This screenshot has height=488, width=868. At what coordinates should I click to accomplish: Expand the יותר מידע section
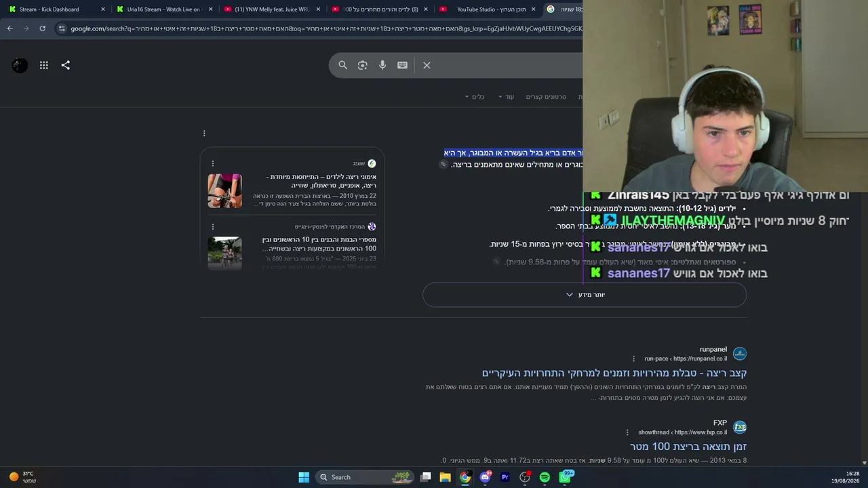click(x=585, y=295)
